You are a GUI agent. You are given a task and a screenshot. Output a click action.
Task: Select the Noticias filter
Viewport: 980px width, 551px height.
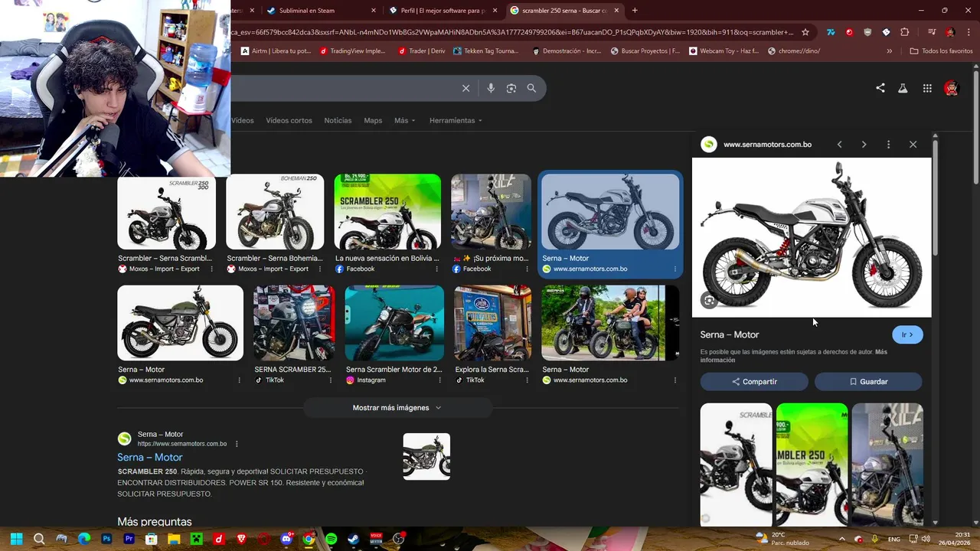(338, 120)
